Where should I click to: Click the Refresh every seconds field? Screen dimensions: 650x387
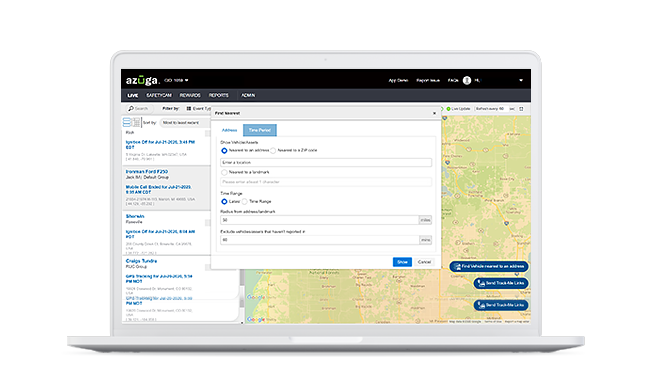point(491,109)
